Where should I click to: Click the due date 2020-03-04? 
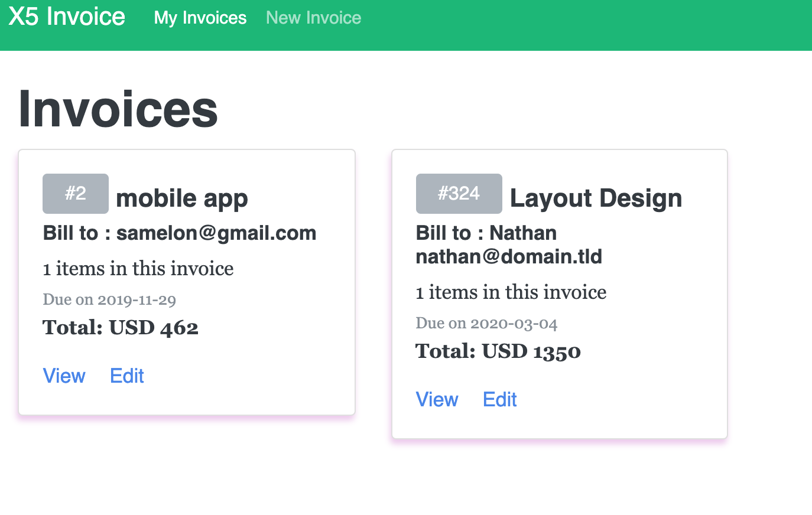[486, 324]
